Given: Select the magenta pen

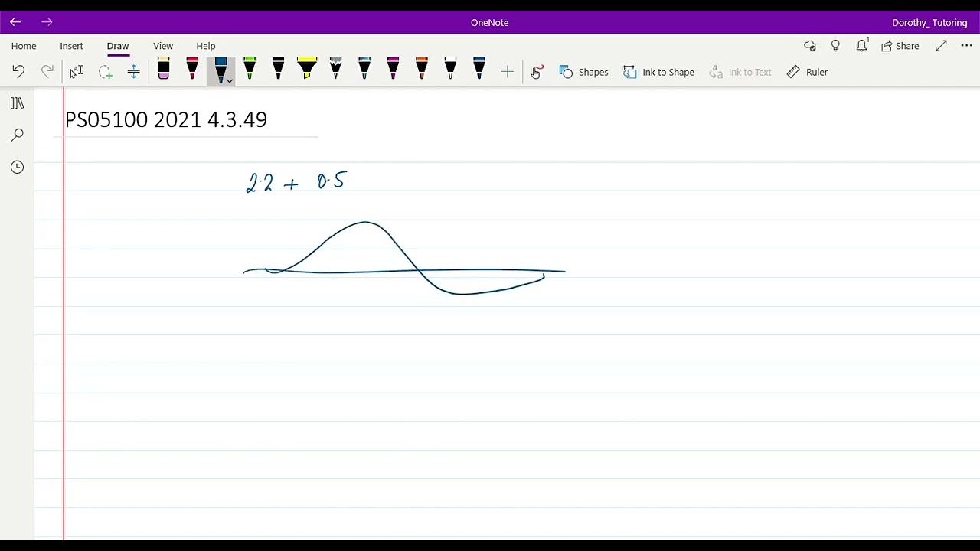Looking at the screenshot, I should 393,70.
